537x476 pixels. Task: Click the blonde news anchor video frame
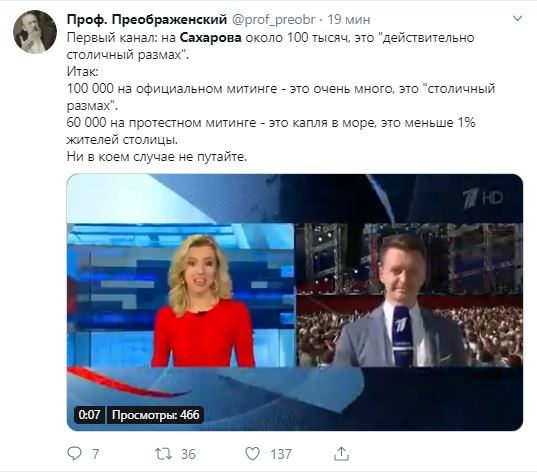[181, 295]
